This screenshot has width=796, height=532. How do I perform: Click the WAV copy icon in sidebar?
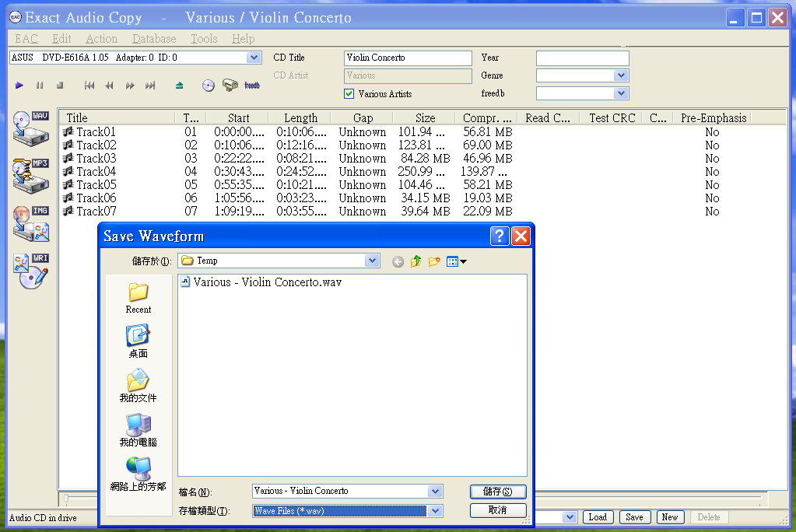31,128
